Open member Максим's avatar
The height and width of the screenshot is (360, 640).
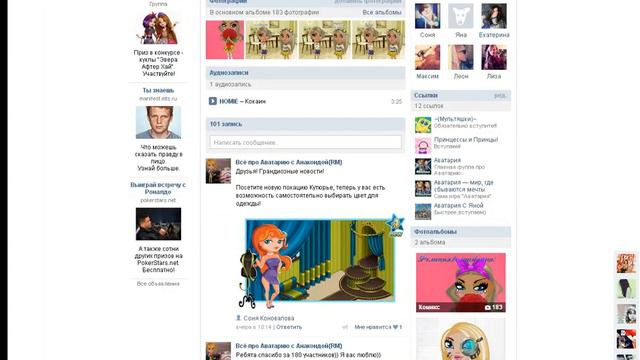tap(427, 57)
